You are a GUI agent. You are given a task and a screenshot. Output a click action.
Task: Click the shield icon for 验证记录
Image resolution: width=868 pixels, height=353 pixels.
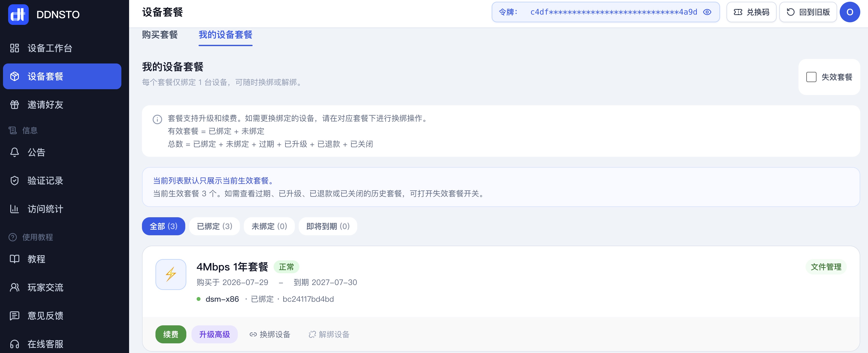click(15, 181)
